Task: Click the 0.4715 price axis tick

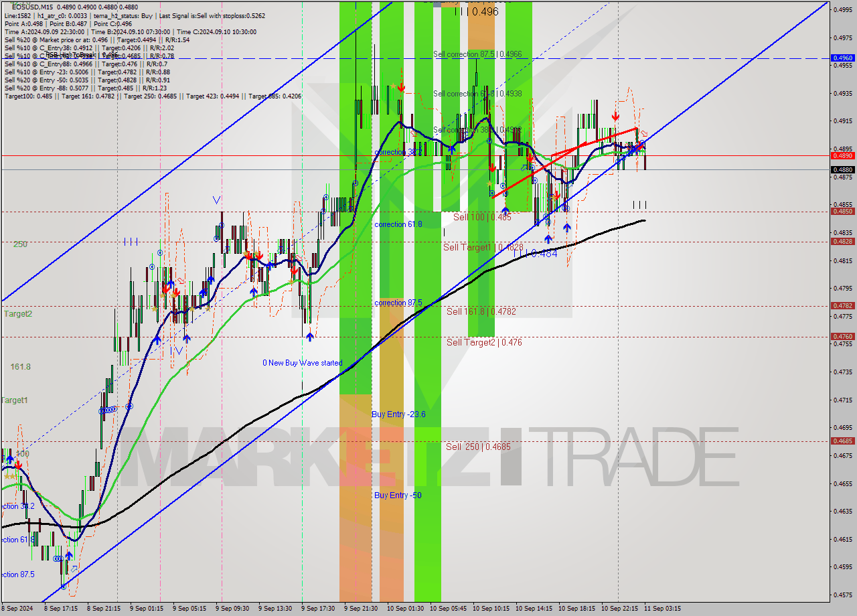Action: tap(842, 400)
